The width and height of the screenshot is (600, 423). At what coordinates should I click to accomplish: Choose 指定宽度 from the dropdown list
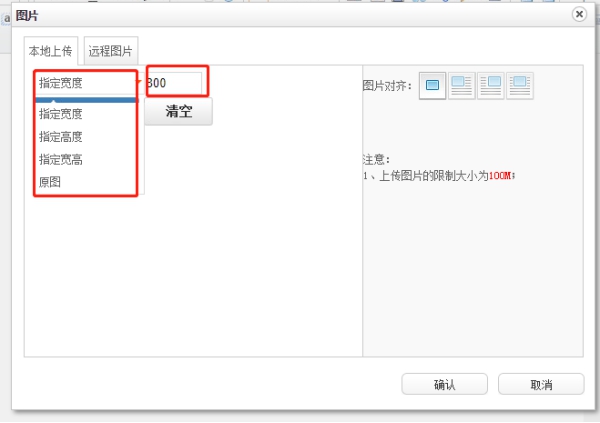[x=61, y=114]
